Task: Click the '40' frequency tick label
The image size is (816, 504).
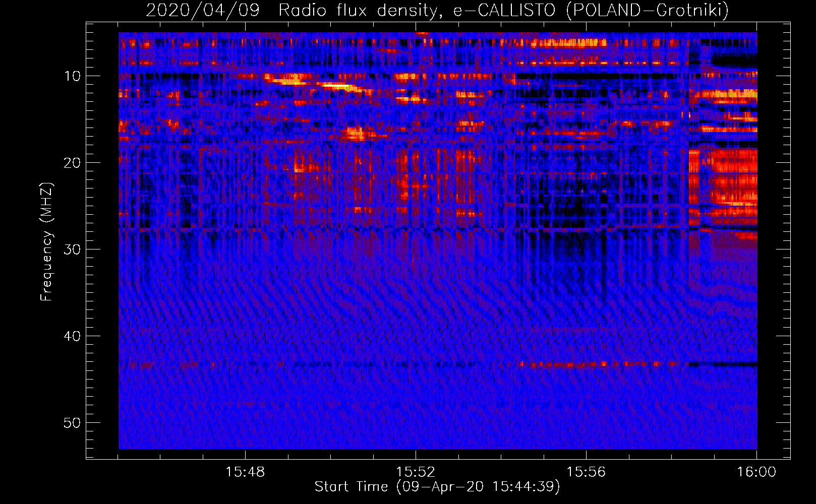Action: 73,336
